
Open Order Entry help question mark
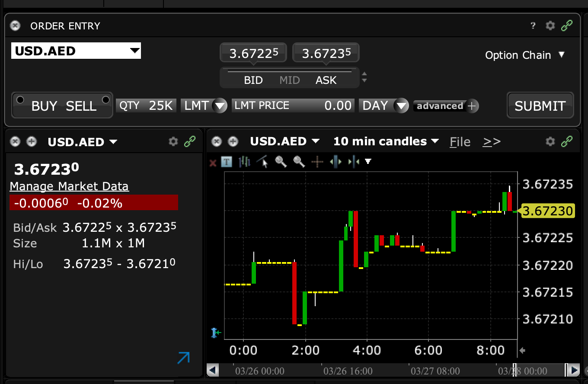pyautogui.click(x=533, y=26)
